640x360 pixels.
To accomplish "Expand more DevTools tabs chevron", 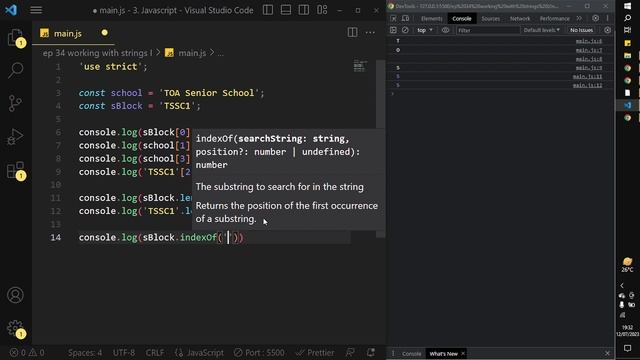I will pyautogui.click(x=579, y=18).
